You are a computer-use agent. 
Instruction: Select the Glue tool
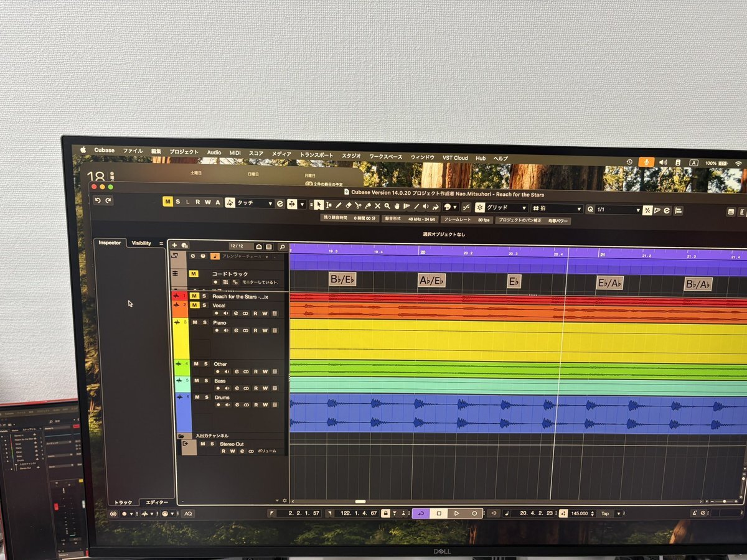[368, 205]
